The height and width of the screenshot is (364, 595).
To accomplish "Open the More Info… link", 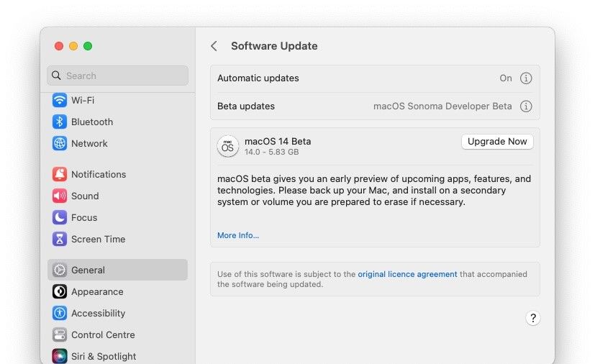I will (238, 235).
